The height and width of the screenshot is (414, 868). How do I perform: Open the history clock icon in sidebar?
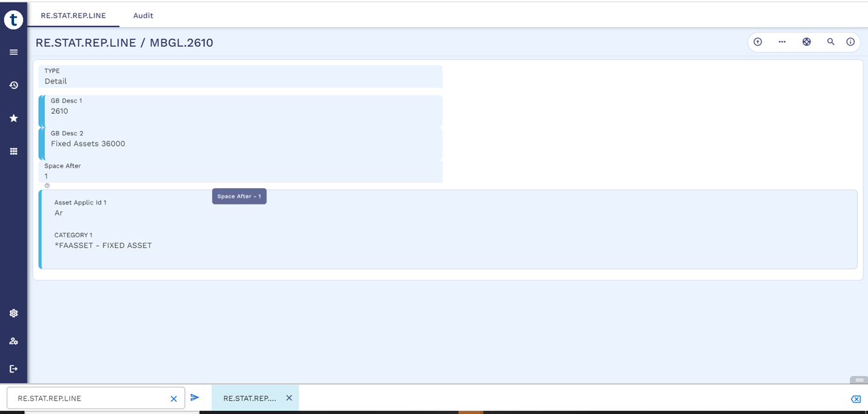13,85
